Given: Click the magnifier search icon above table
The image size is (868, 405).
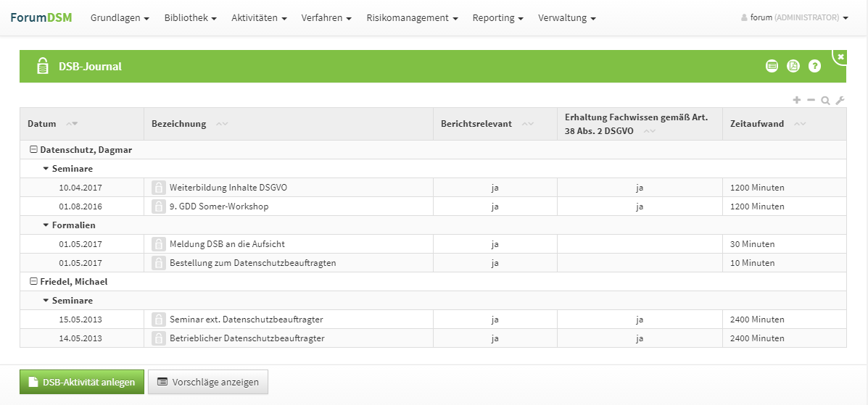Looking at the screenshot, I should 825,101.
